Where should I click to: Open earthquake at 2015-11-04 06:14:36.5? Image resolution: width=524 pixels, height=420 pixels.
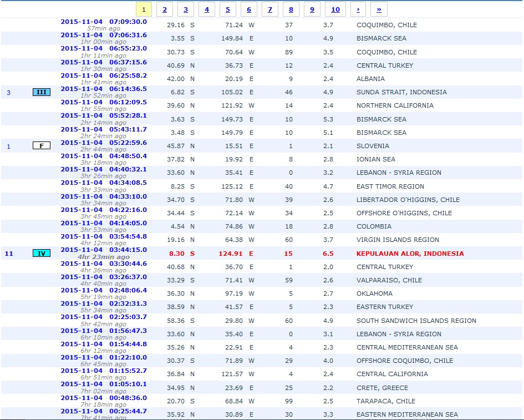click(x=104, y=89)
